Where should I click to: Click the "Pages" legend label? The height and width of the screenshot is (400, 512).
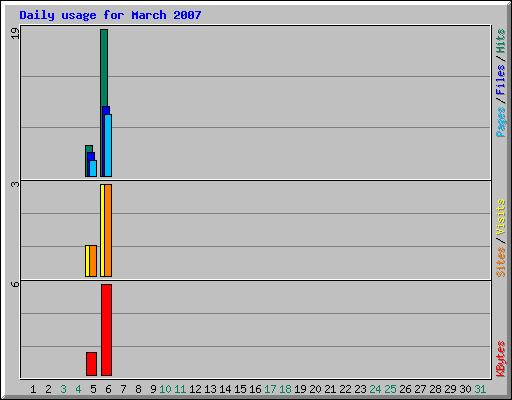(x=501, y=122)
